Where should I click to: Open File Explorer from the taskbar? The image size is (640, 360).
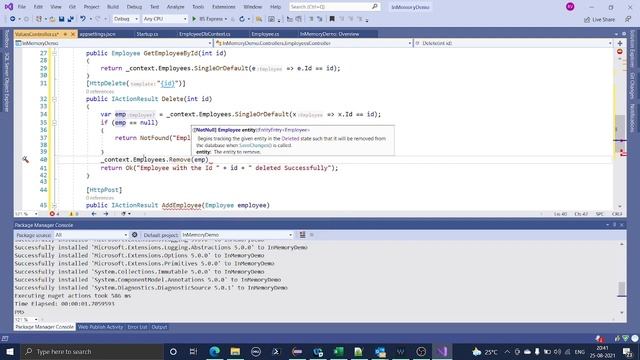235,351
